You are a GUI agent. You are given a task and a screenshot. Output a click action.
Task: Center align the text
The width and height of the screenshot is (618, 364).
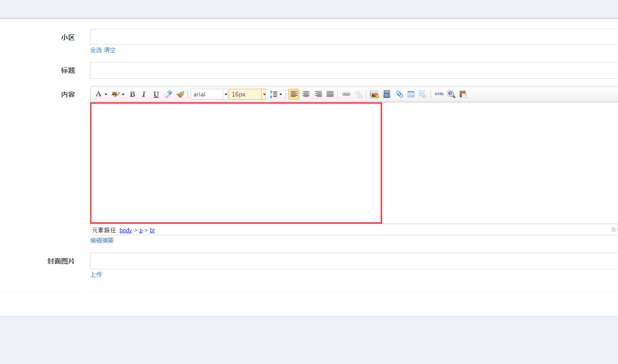pos(306,94)
